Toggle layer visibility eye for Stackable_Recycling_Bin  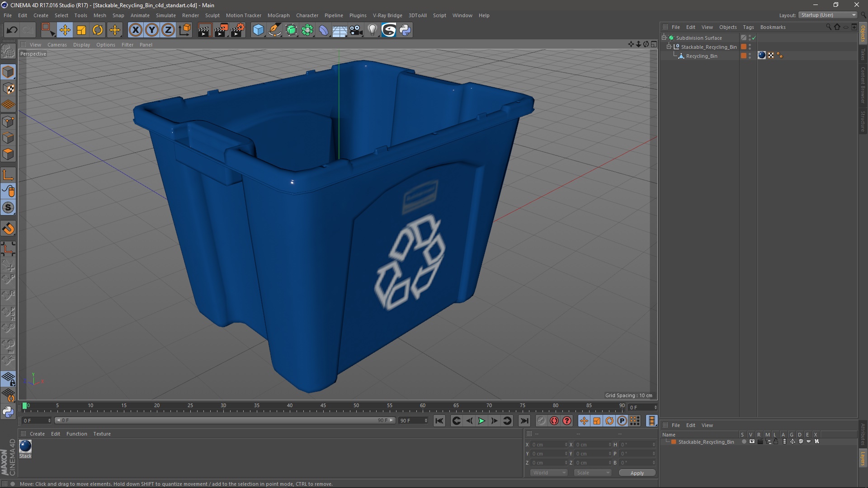[752, 442]
